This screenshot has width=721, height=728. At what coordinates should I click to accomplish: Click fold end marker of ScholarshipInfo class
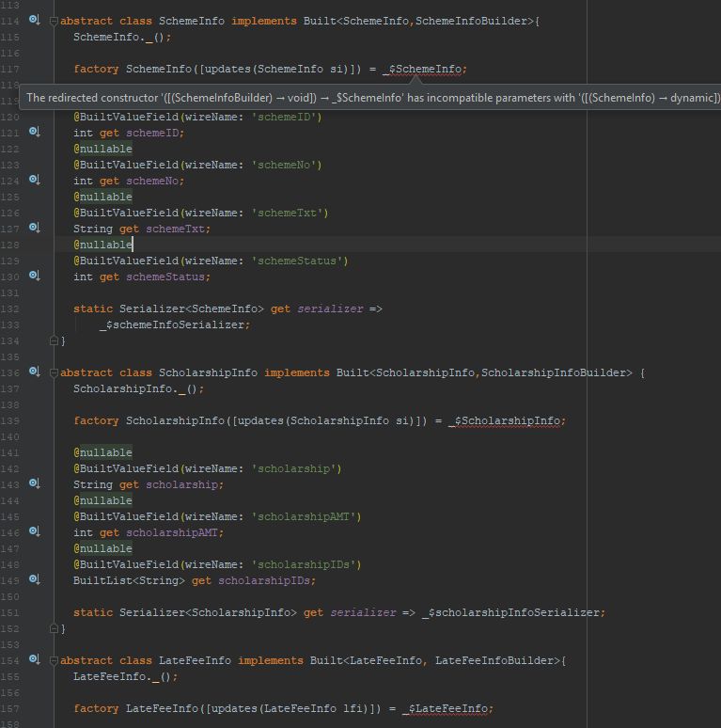54,628
